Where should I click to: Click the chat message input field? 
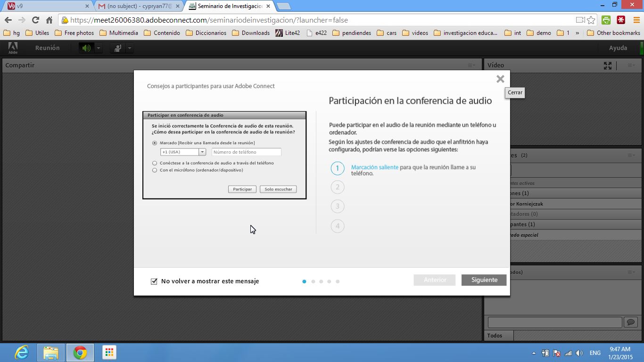(x=555, y=322)
